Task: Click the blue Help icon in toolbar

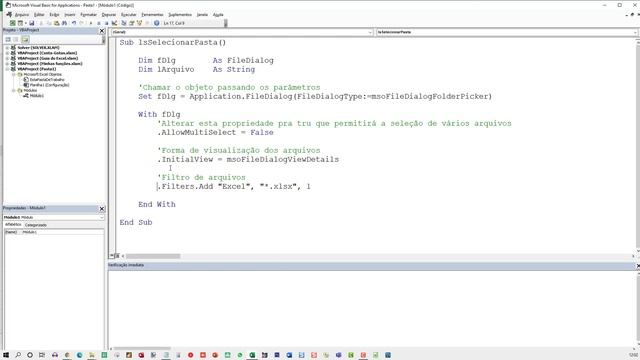Action: [x=156, y=23]
